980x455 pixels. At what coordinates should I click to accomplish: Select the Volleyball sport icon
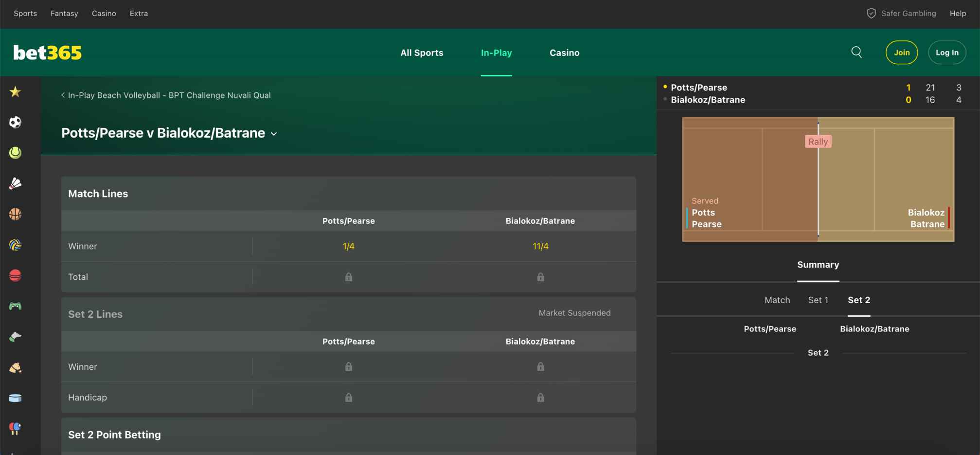pyautogui.click(x=15, y=245)
